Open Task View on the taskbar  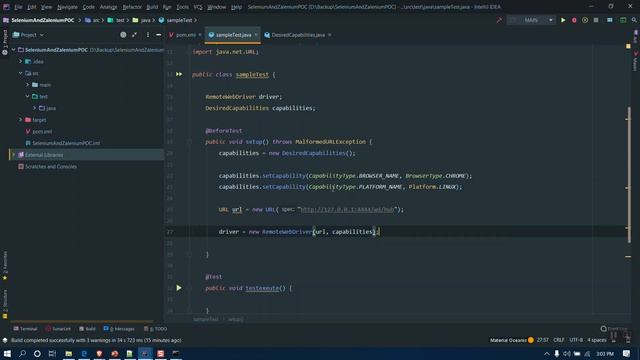(x=52, y=353)
